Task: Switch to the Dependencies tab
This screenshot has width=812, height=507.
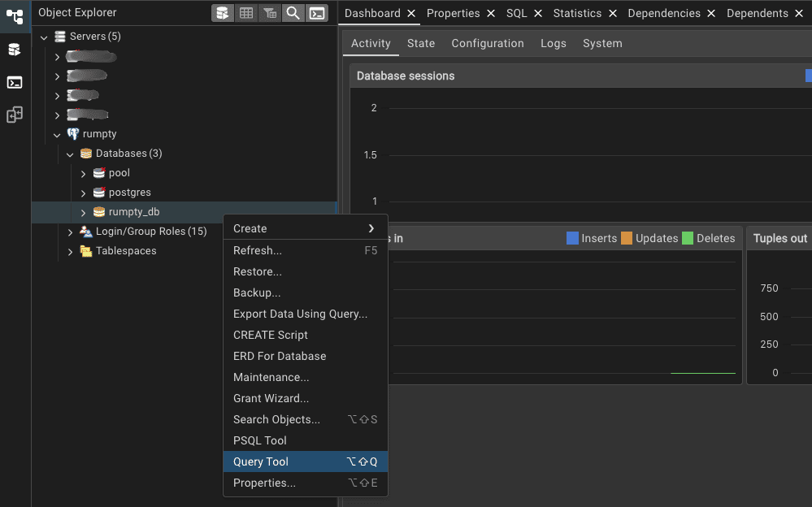Action: 664,14
